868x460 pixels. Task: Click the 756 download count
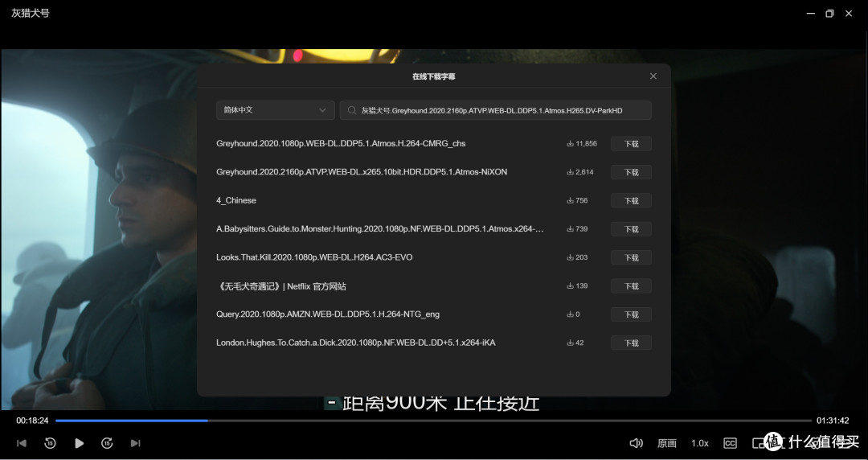point(577,200)
